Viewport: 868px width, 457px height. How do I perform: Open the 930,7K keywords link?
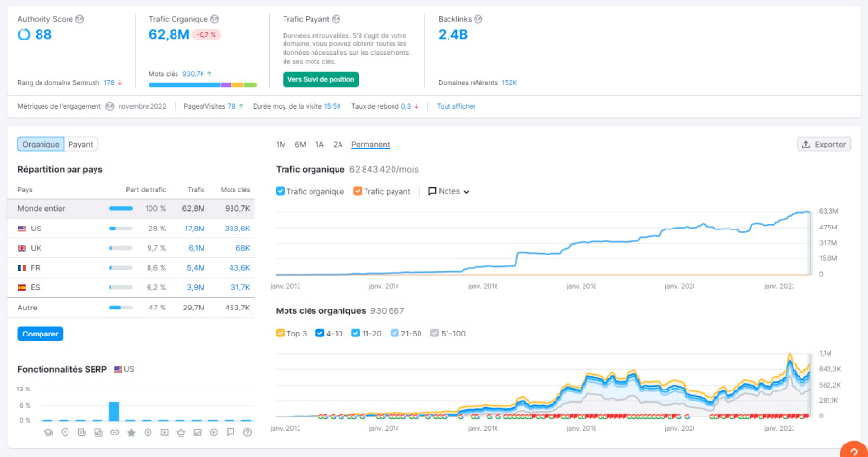tap(193, 74)
